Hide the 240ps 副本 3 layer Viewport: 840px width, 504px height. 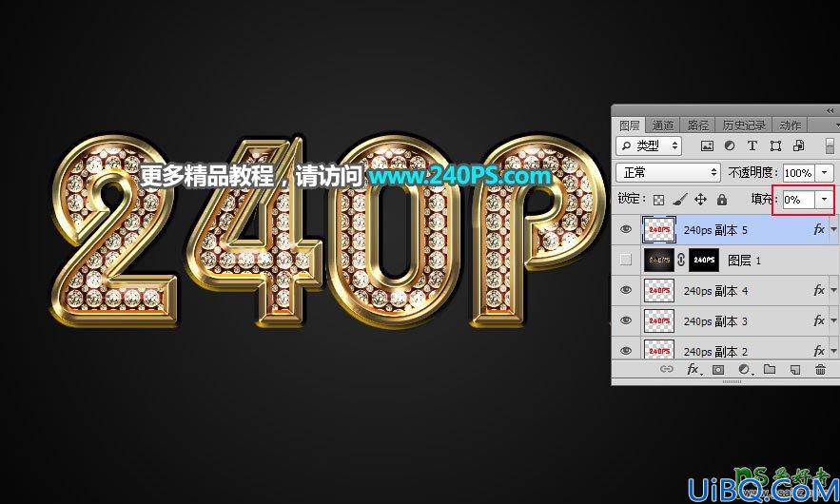pos(625,320)
